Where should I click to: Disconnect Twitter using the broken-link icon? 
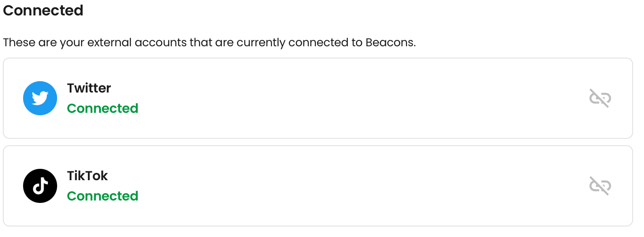600,98
